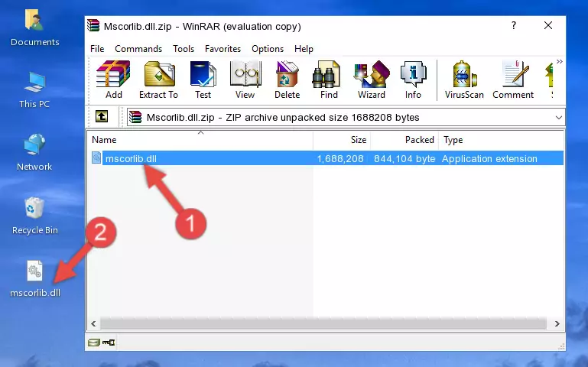Click the 1,688,208 size value
Viewport: 588px width, 367px height.
[x=340, y=158]
